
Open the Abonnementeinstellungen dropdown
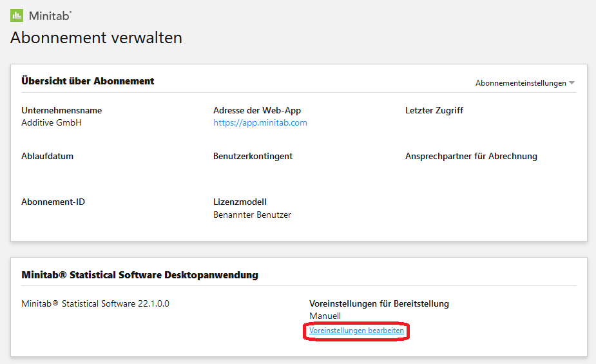[x=525, y=83]
